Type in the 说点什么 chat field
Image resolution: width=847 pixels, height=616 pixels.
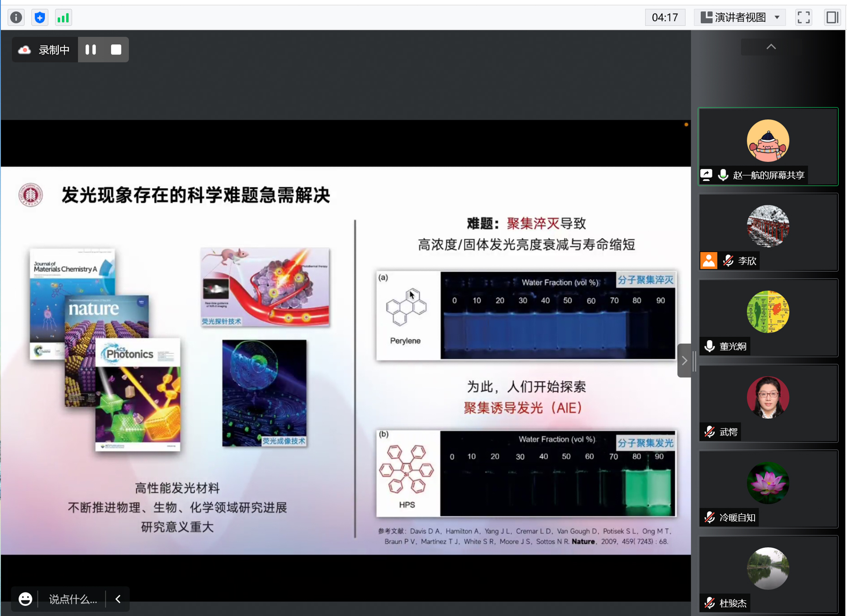pyautogui.click(x=73, y=599)
